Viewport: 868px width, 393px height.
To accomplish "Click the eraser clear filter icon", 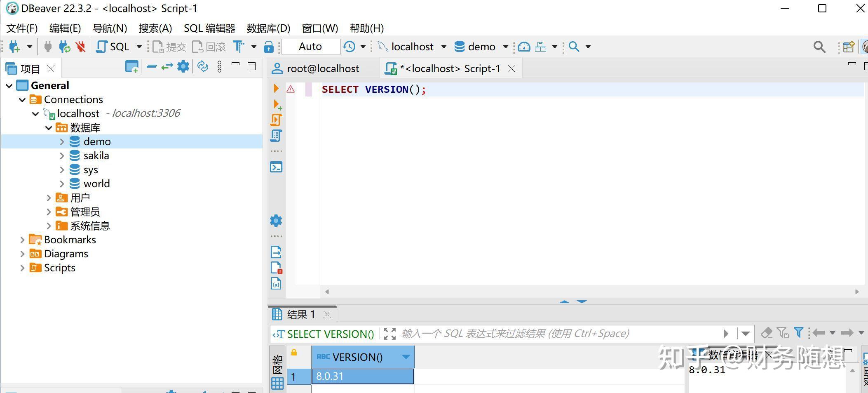I will (x=767, y=333).
